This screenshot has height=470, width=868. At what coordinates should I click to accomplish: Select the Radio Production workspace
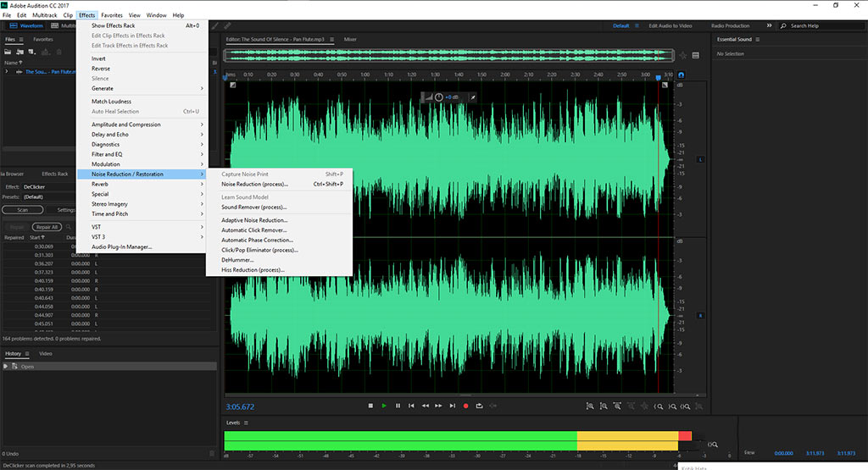(730, 25)
